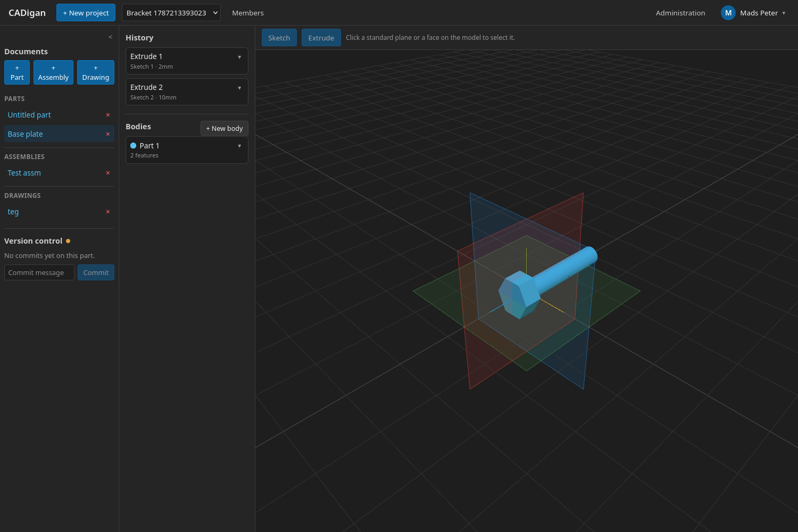
Task: Open the user account menu arrow
Action: coord(784,13)
